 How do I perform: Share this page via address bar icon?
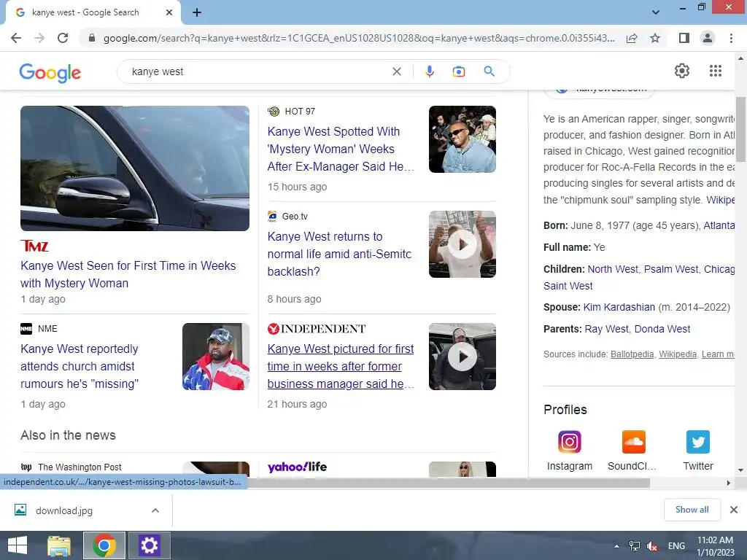click(x=632, y=38)
